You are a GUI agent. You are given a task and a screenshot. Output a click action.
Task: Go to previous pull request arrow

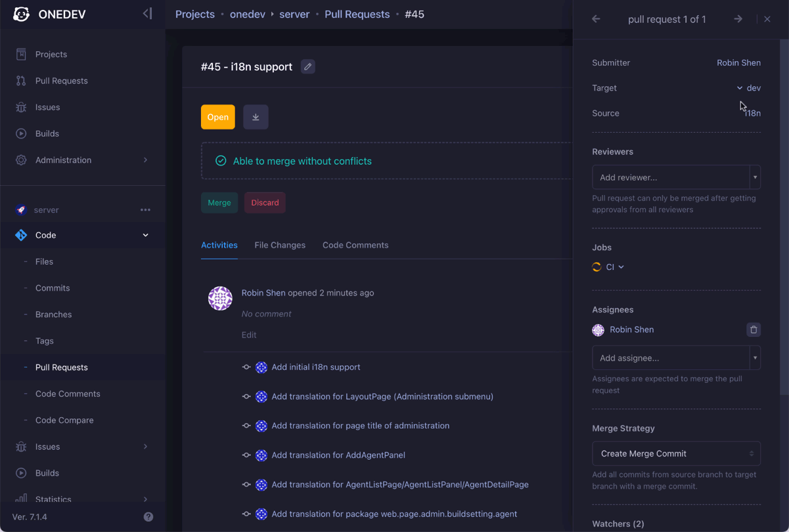tap(596, 19)
